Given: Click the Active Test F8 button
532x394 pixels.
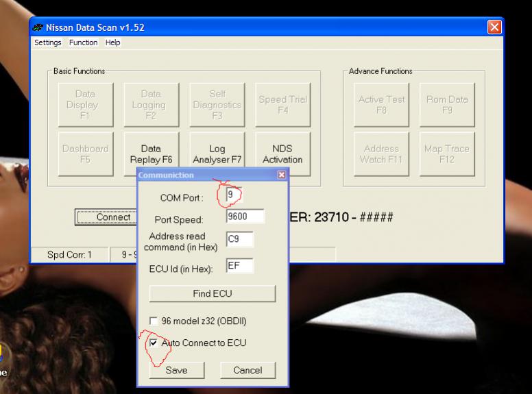Looking at the screenshot, I should tap(381, 105).
